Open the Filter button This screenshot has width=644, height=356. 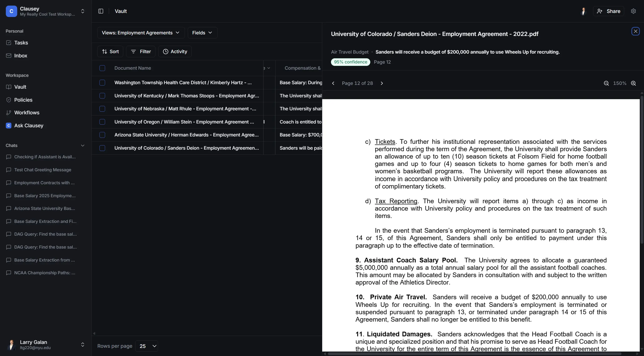[x=141, y=51]
